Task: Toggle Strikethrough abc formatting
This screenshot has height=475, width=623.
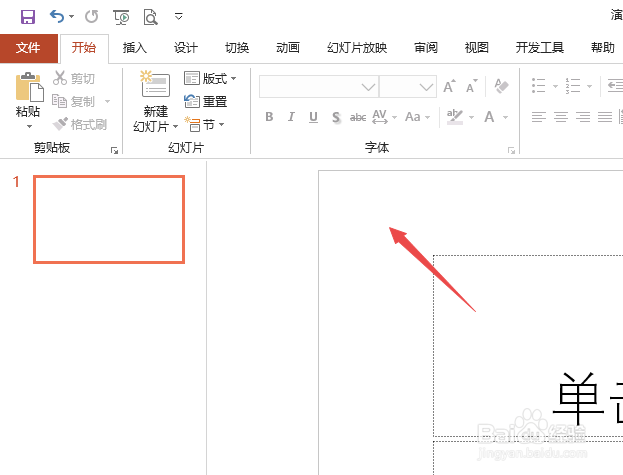Action: (358, 117)
